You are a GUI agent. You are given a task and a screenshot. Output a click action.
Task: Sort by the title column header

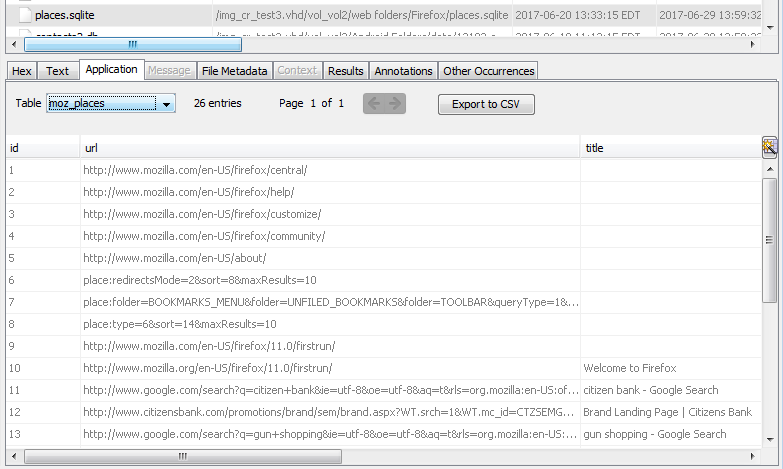[x=671, y=148]
